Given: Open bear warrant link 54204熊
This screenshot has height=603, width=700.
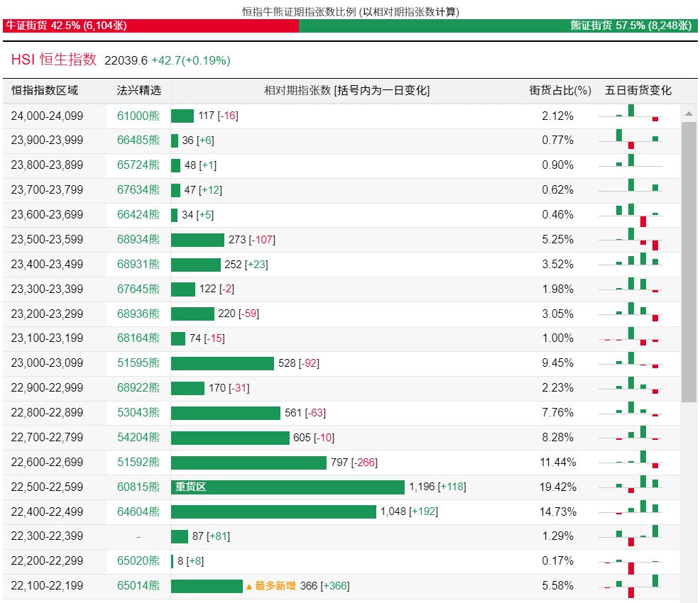Looking at the screenshot, I should [x=138, y=438].
